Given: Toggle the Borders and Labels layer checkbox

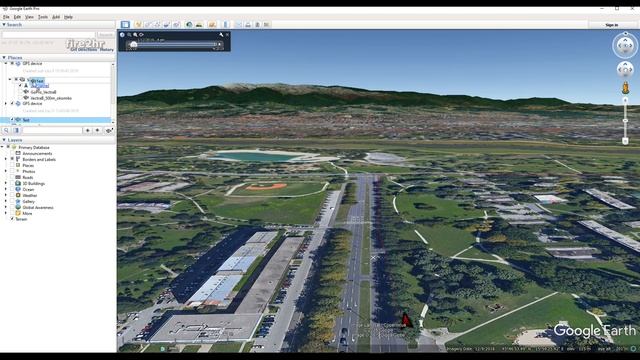Looking at the screenshot, I should coord(12,159).
